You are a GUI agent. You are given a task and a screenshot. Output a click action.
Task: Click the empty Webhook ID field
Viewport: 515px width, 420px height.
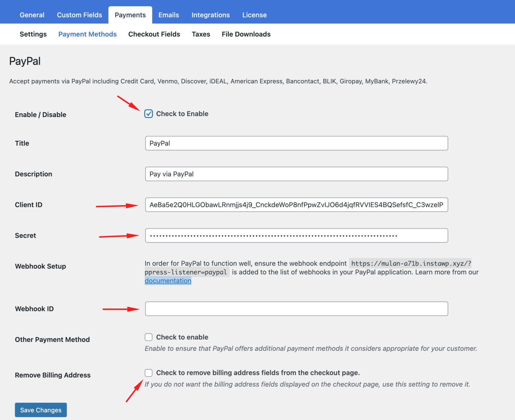297,309
